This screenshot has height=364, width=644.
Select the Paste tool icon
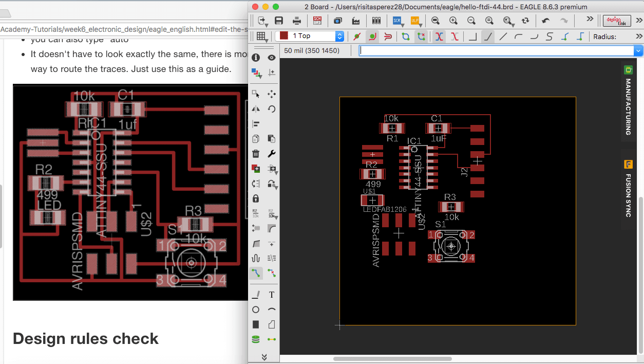pyautogui.click(x=272, y=139)
